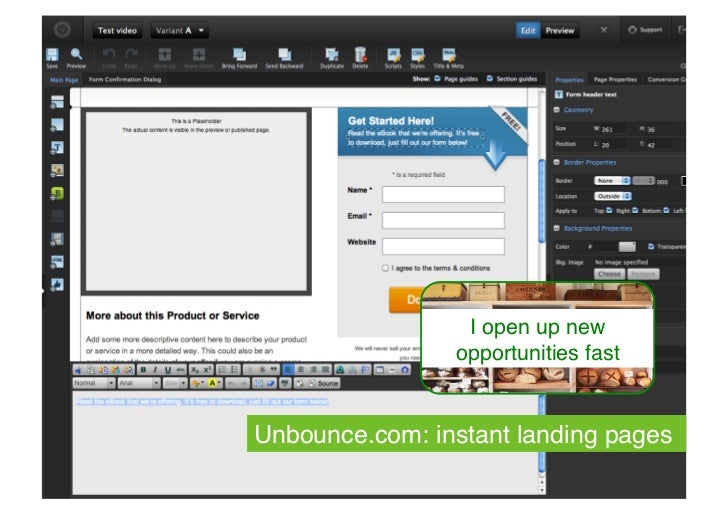This screenshot has width=728, height=515.
Task: Open the Scripts JS icon
Action: 393,55
